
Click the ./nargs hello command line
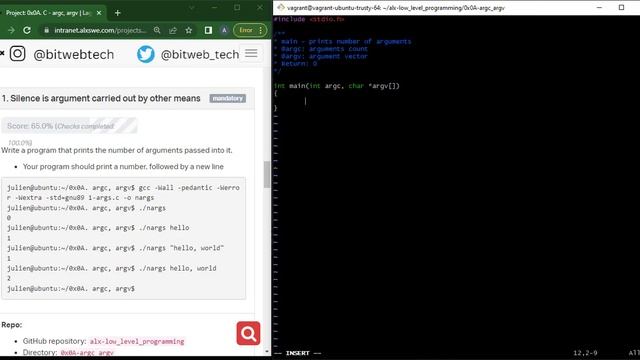[x=98, y=228]
